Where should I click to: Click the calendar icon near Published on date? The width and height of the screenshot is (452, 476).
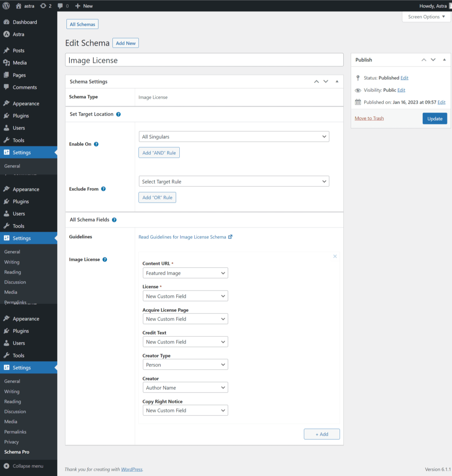click(357, 102)
